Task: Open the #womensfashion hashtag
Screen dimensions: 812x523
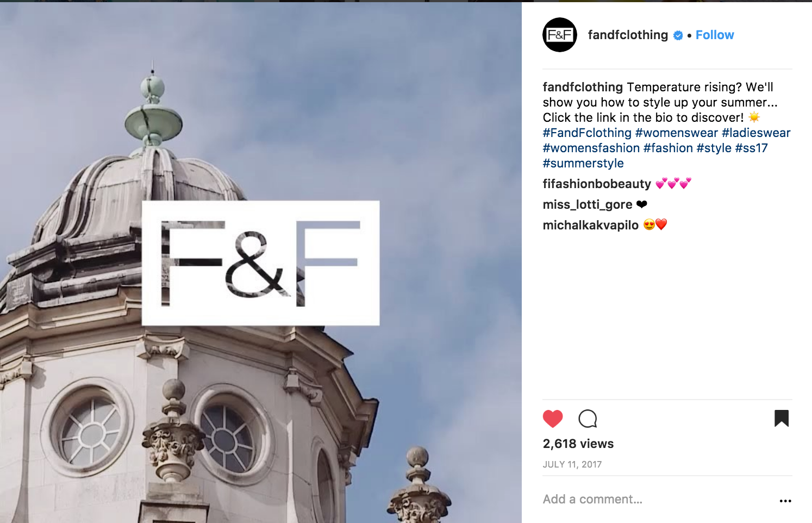Action: coord(591,148)
